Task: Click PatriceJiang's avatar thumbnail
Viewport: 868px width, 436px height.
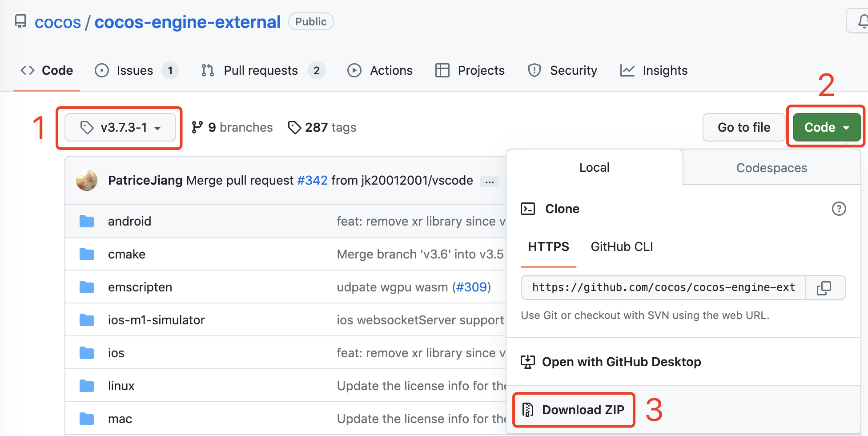Action: click(87, 180)
